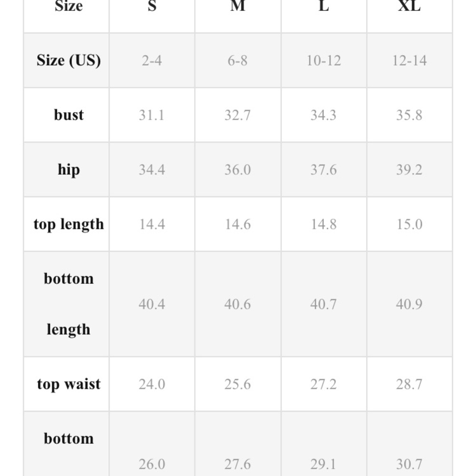Select the XL column header
This screenshot has width=476, height=476.
409,6
